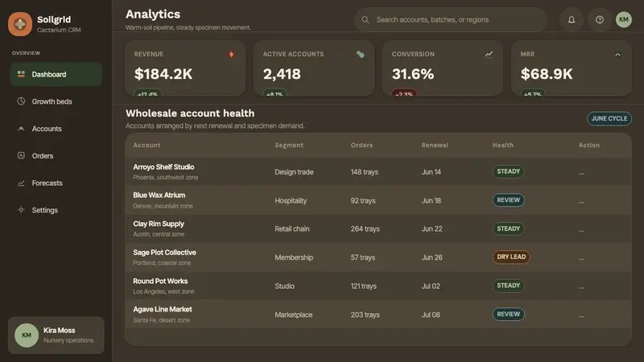
Task: Click the magnifier search icon
Action: (x=365, y=19)
